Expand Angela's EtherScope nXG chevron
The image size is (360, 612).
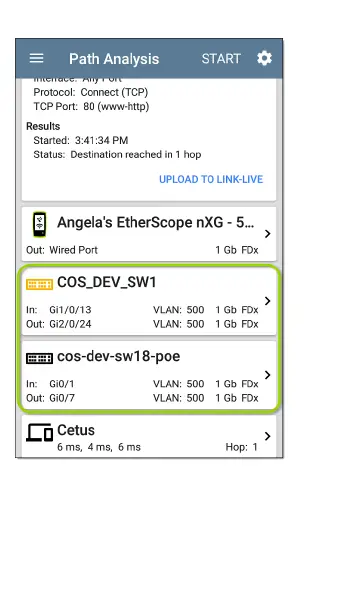coord(267,233)
